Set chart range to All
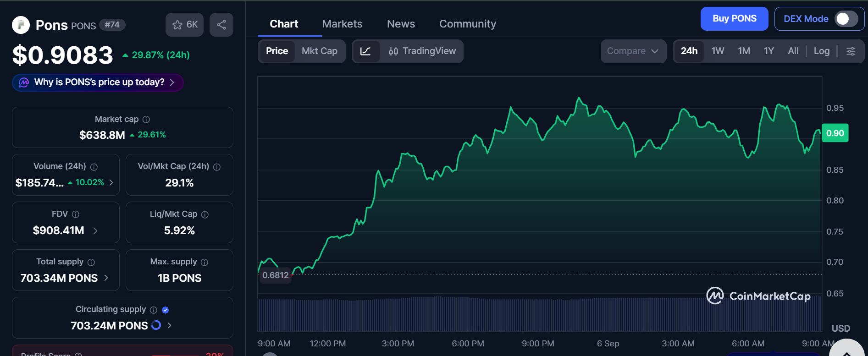Screen dimensions: 868x356 (793, 51)
